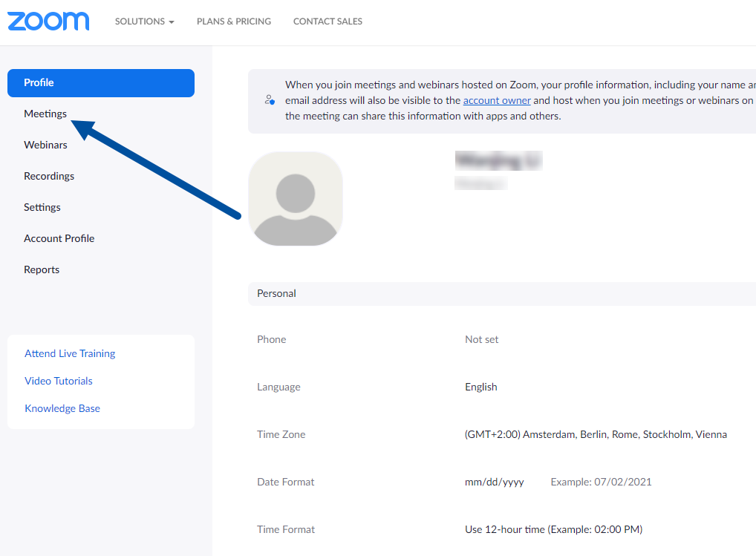
Task: Go to Contact Sales
Action: coord(328,22)
